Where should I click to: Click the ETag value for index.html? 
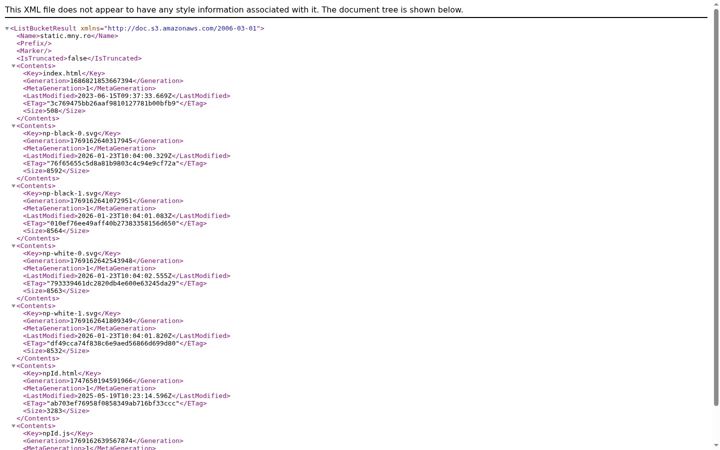[112, 103]
